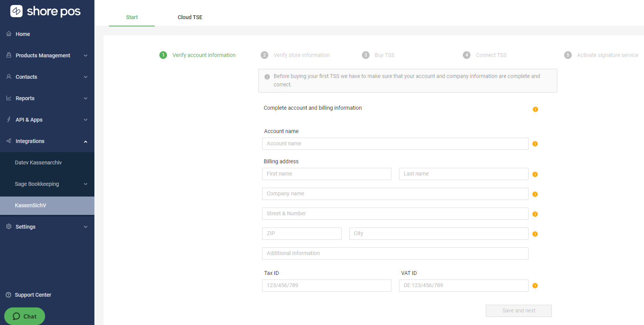Click the Reports chart icon
The width and height of the screenshot is (644, 325).
click(9, 98)
